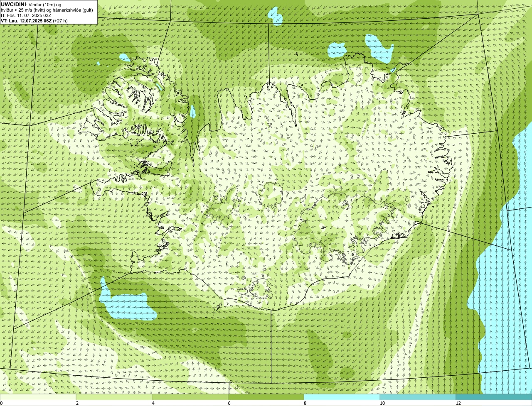Click the medium green 4–6 m/s legend segment

click(x=190, y=397)
